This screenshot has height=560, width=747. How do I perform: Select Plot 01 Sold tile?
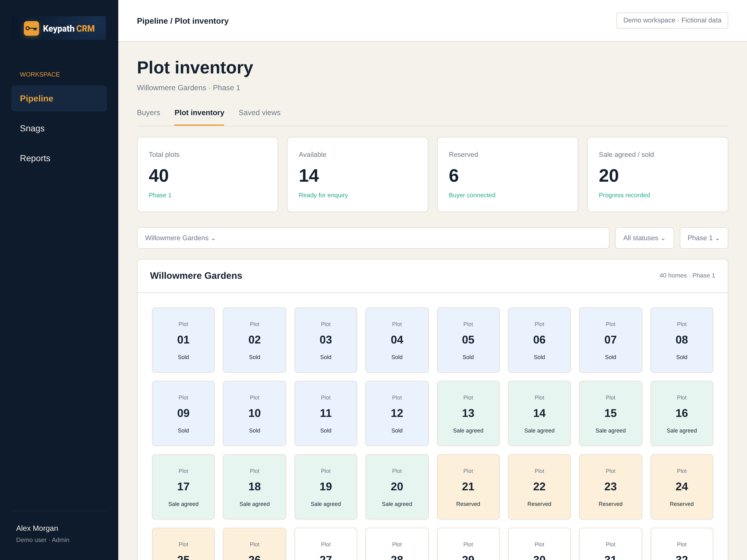tap(183, 340)
